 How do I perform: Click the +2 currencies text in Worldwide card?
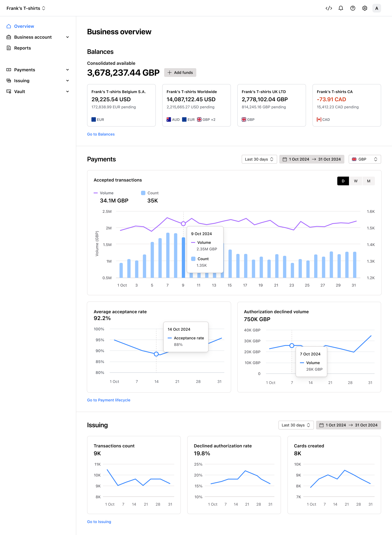coord(213,119)
